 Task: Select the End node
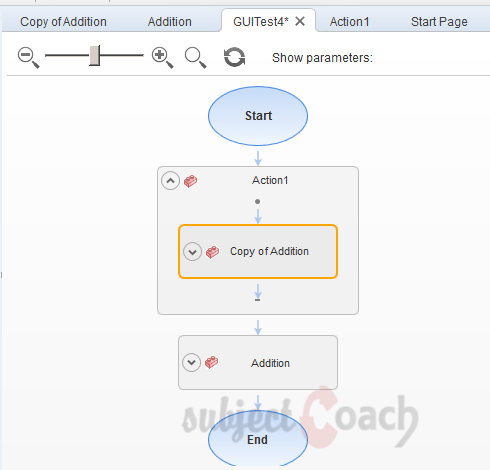point(258,439)
